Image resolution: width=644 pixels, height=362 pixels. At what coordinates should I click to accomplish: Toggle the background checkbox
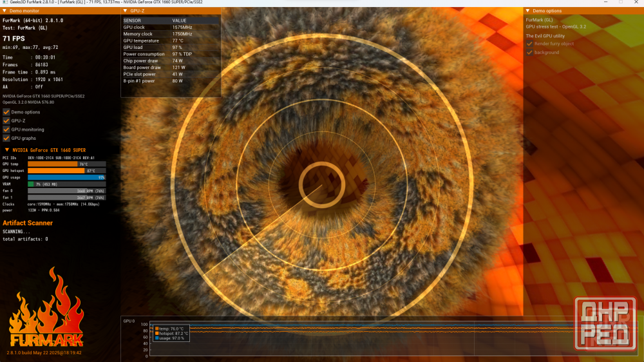click(530, 52)
